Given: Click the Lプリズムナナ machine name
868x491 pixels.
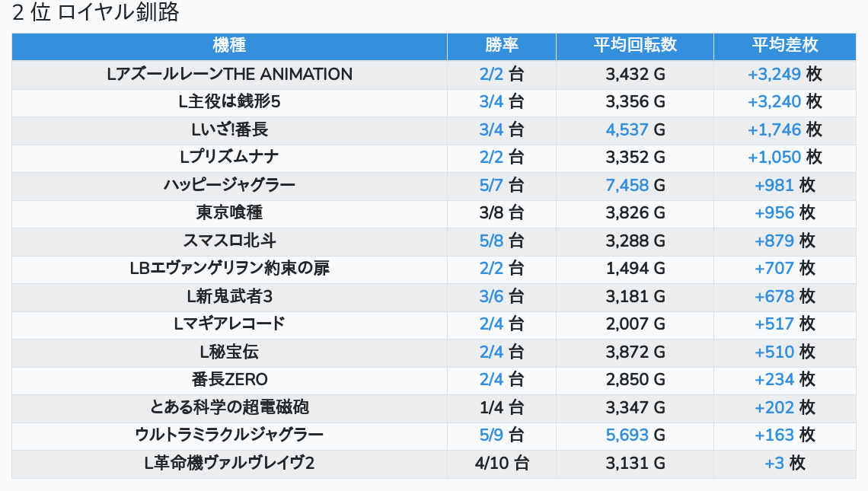Looking at the screenshot, I should [x=229, y=158].
